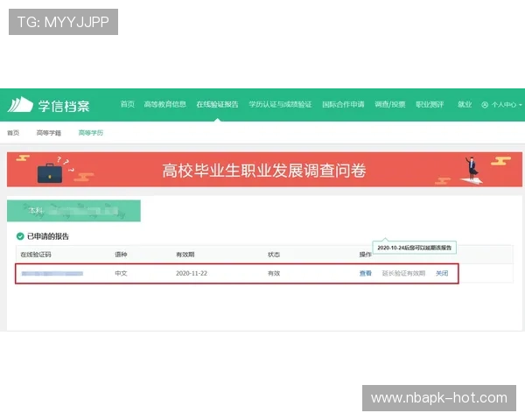Open 高等教育信息 in the top navigation
The image size is (525, 420).
coord(165,104)
